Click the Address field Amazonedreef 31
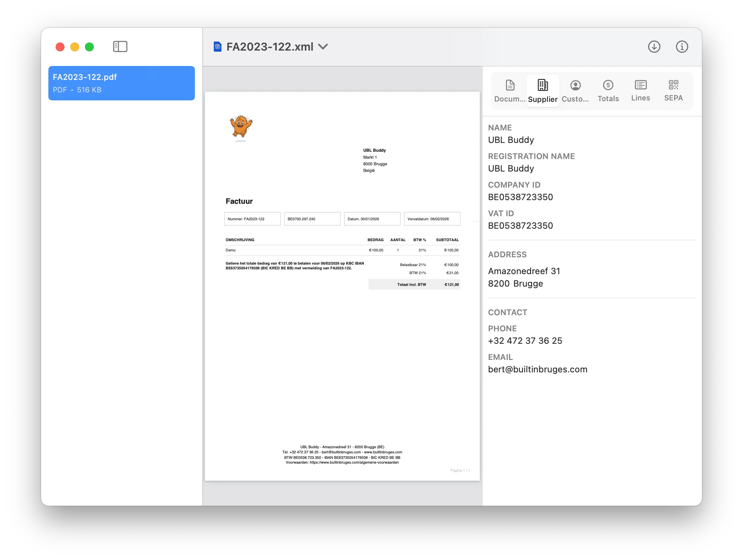The image size is (743, 560). click(x=524, y=271)
